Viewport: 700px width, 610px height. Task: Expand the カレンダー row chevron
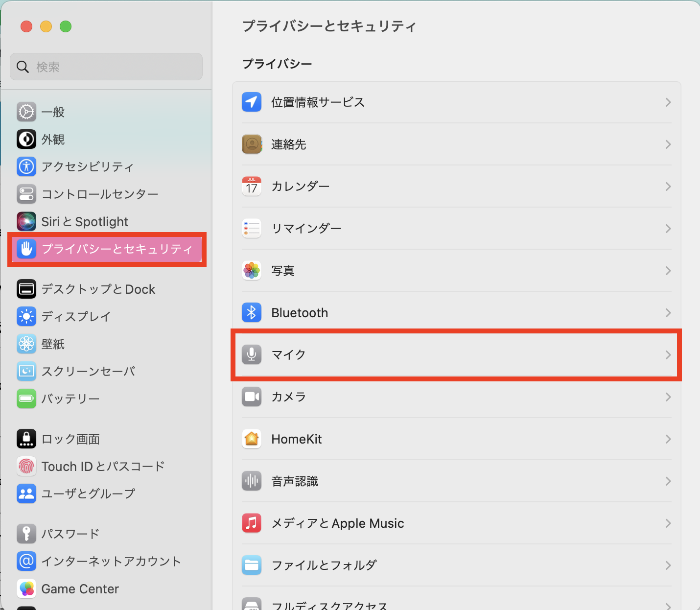(668, 187)
